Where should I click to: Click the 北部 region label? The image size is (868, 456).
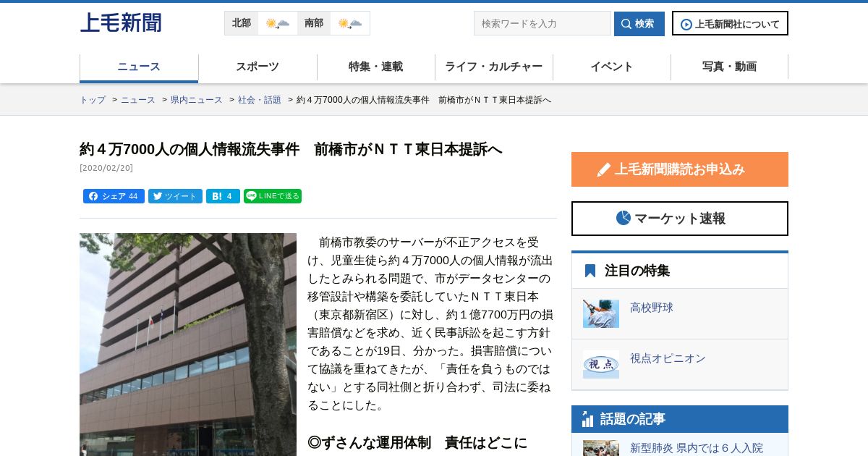(x=242, y=23)
